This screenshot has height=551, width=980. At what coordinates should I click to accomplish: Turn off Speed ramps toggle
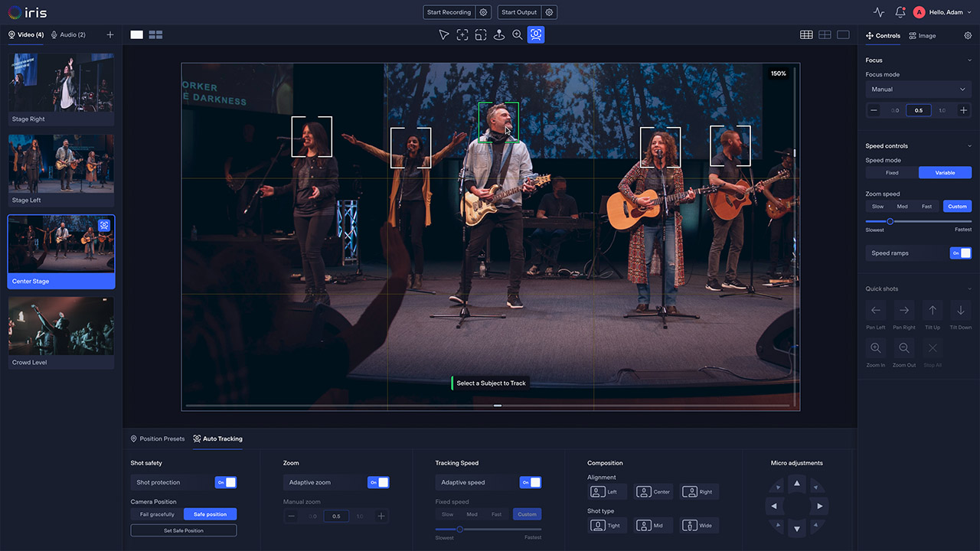960,253
